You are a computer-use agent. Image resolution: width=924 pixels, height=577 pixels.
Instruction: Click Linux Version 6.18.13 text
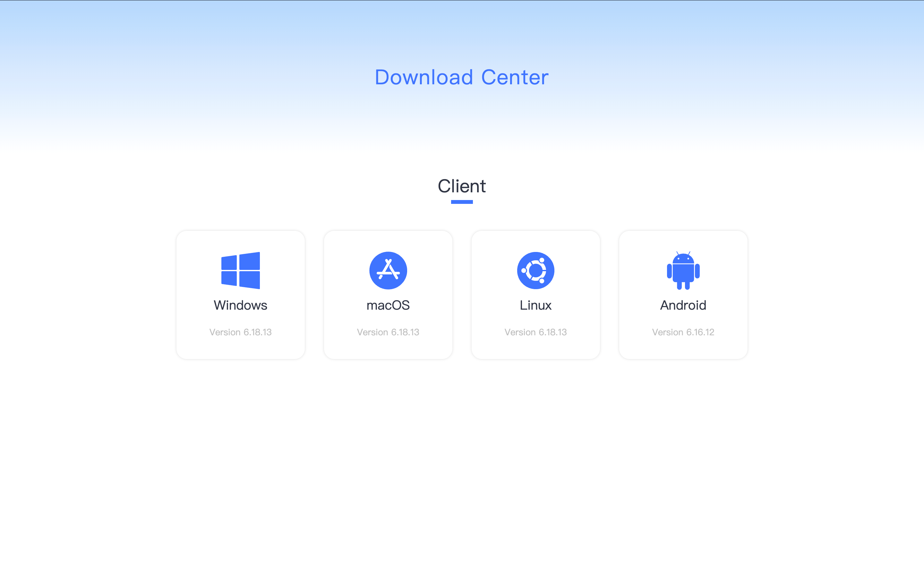(535, 332)
